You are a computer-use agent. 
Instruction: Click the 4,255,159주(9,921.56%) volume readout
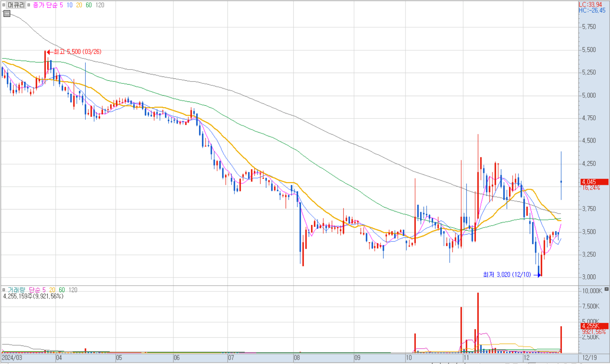point(33,296)
